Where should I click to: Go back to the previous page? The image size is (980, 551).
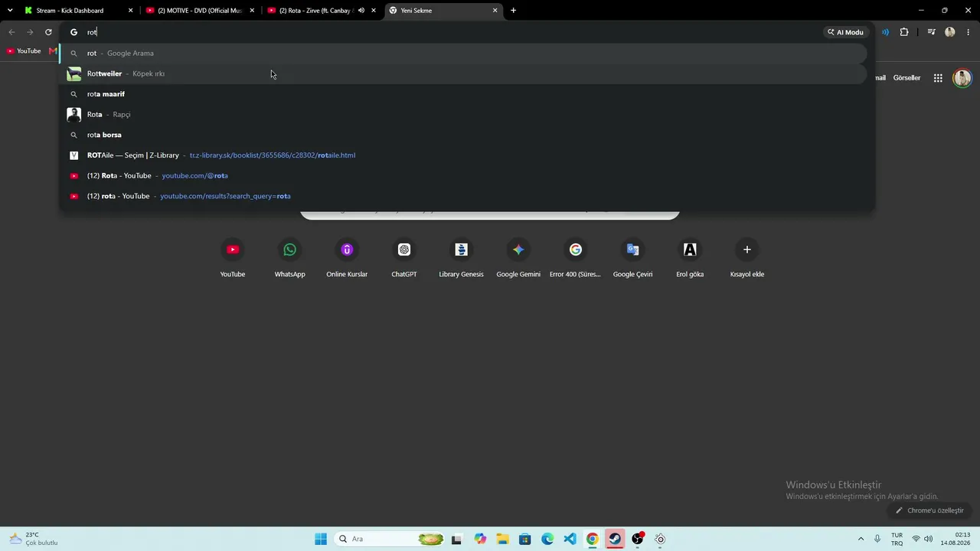point(11,32)
